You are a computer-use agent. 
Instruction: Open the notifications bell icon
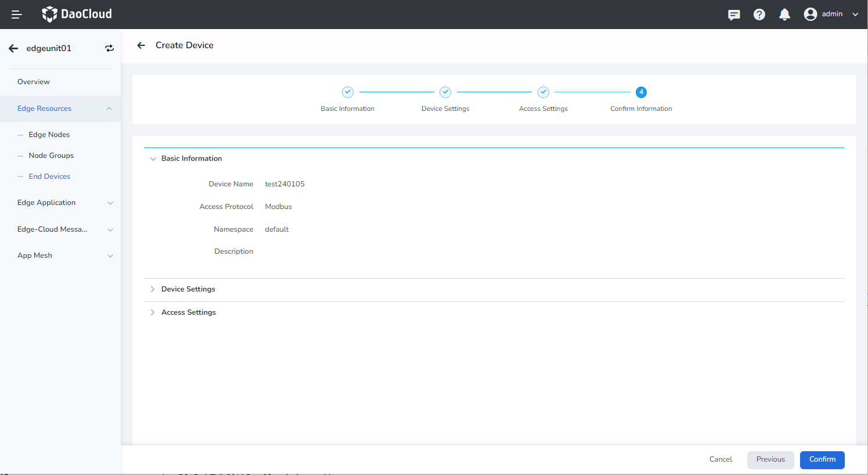pos(784,15)
